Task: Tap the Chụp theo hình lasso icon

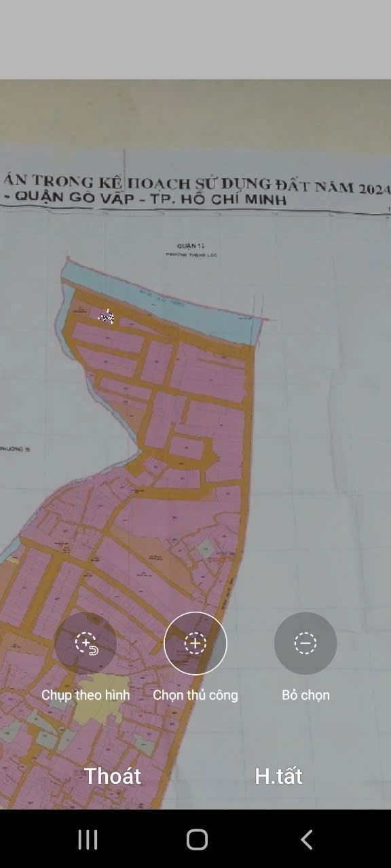Action: pos(86,643)
